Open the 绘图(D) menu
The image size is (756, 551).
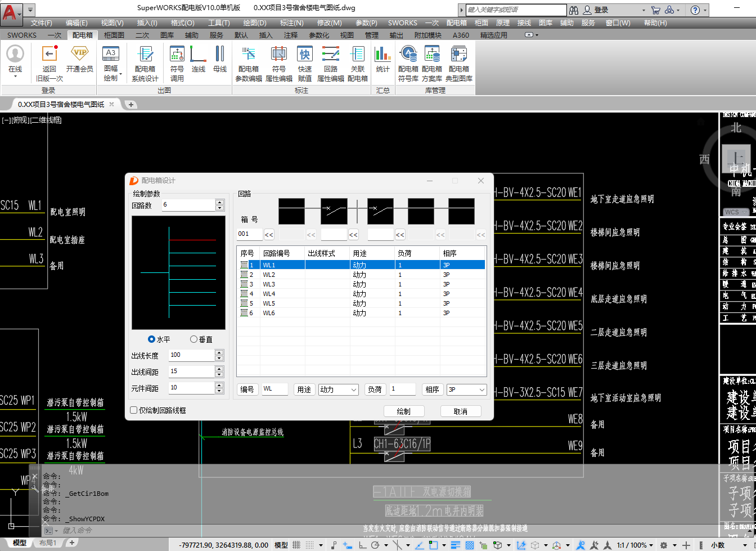[x=255, y=23]
